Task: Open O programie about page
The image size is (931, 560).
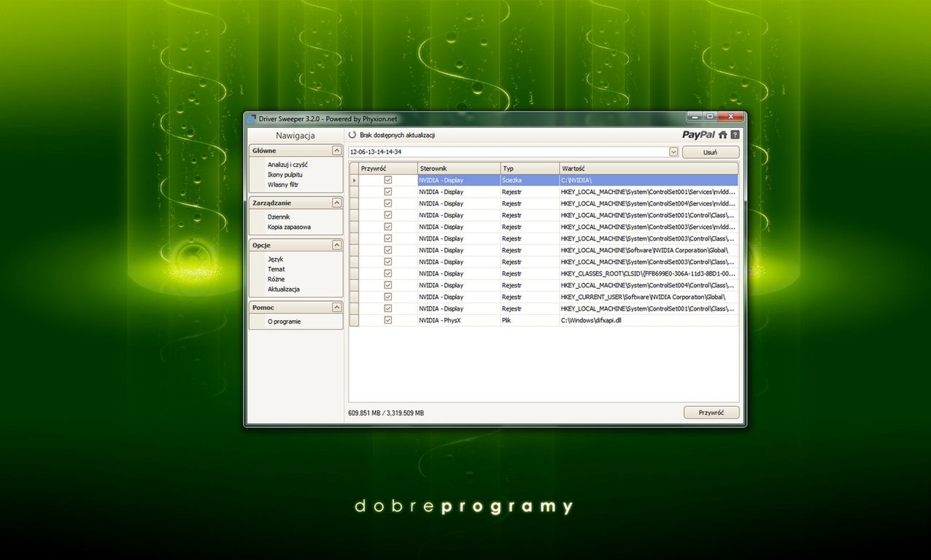Action: (285, 322)
